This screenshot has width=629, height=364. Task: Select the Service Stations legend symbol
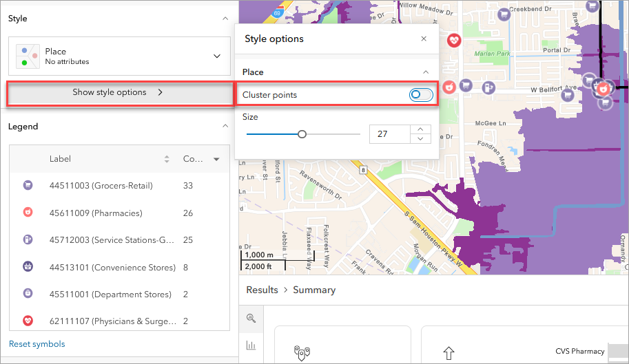28,240
